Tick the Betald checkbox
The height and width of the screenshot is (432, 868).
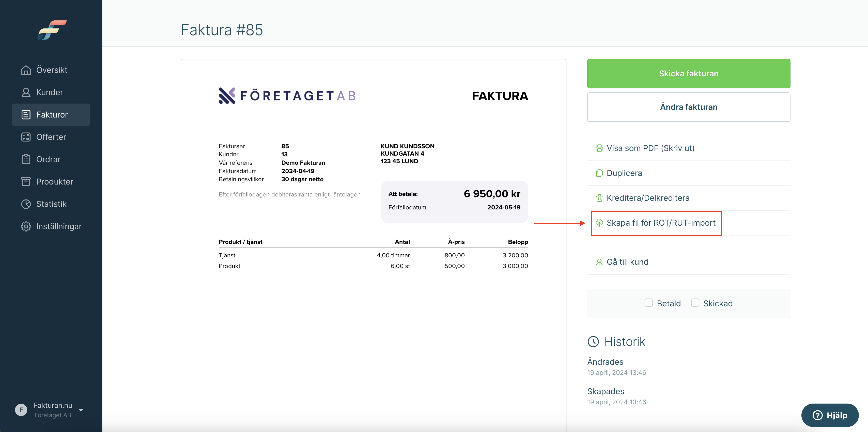(649, 303)
